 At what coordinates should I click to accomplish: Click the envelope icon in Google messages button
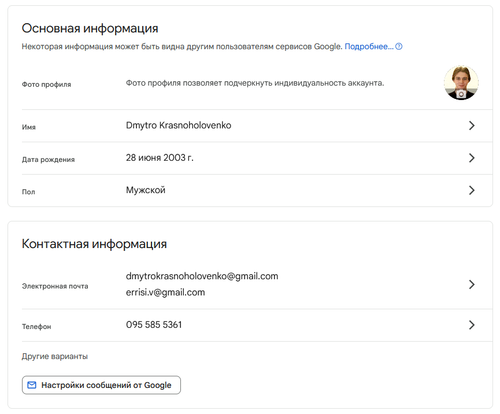[32, 385]
